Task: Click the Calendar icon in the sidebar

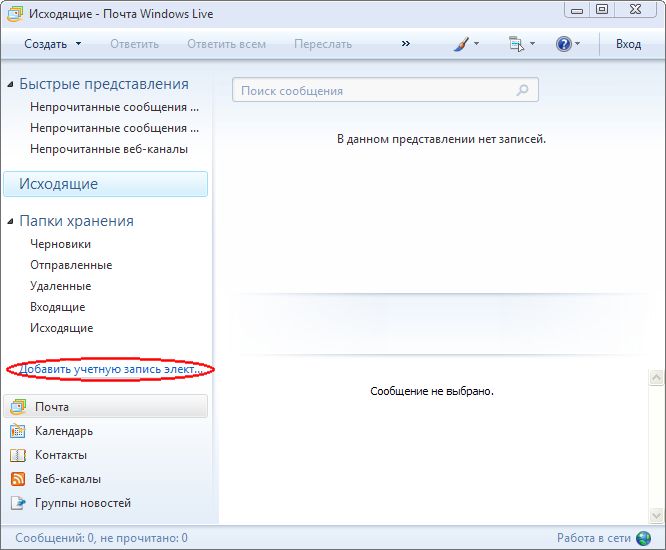Action: 18,431
